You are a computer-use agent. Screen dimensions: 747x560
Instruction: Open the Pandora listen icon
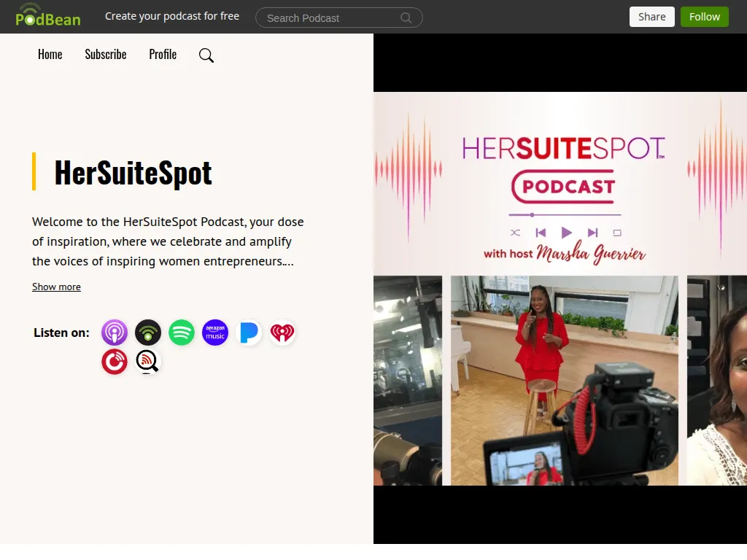(x=249, y=332)
